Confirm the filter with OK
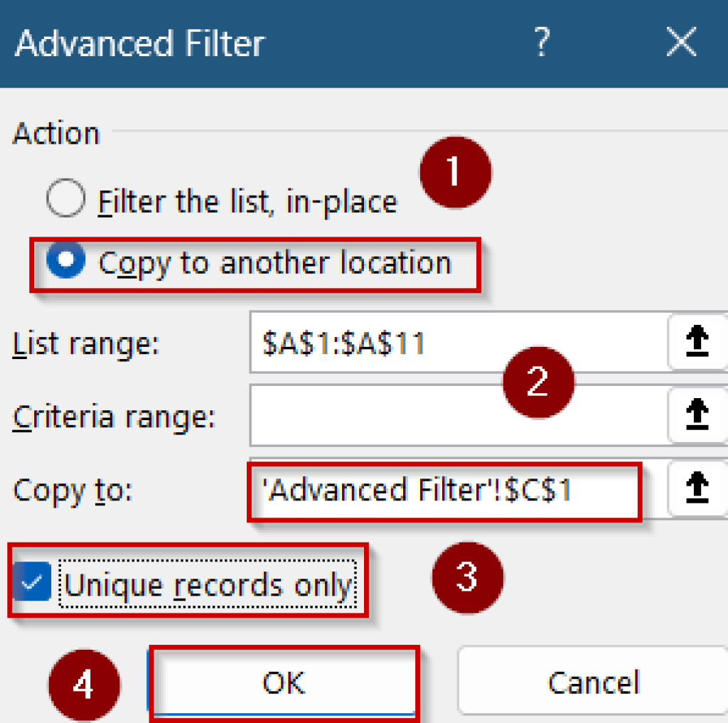This screenshot has height=723, width=728. (283, 681)
